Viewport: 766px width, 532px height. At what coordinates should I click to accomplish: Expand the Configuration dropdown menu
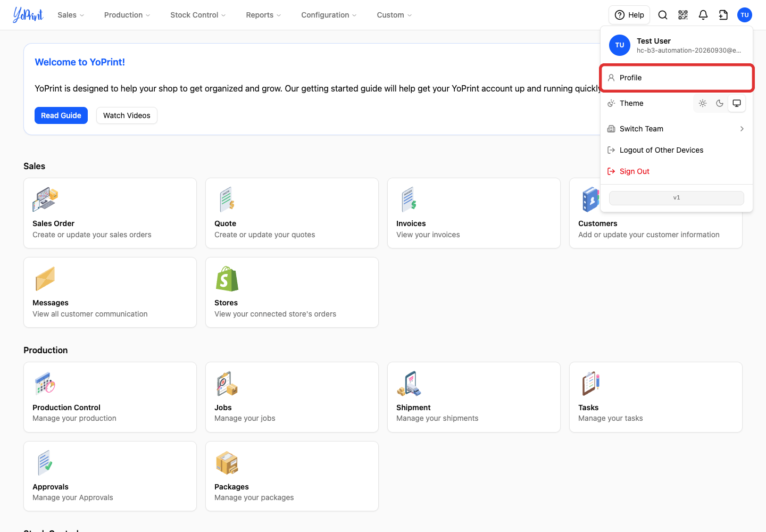tap(329, 15)
